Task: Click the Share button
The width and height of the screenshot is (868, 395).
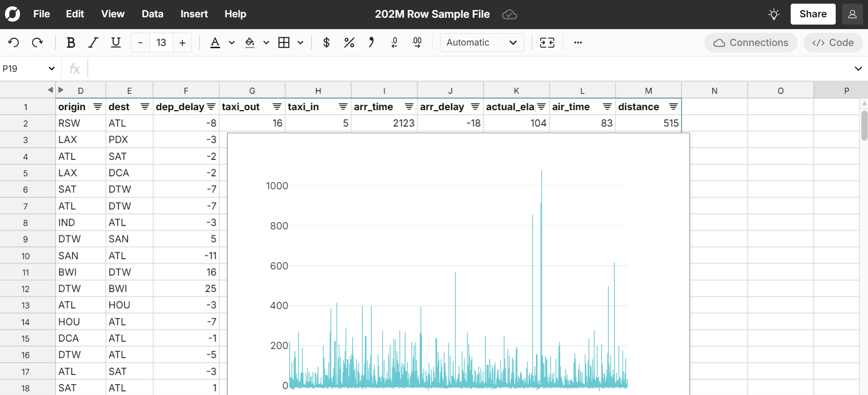Action: 813,14
